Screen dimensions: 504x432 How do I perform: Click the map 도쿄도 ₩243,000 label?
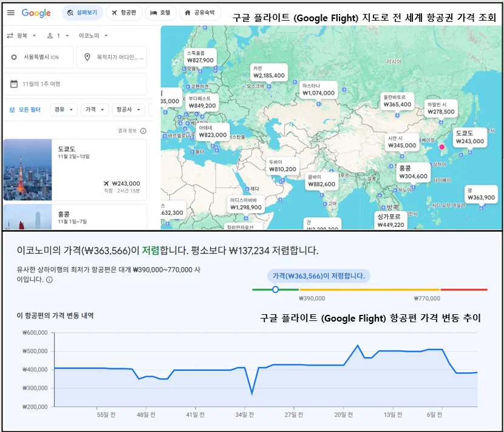470,138
